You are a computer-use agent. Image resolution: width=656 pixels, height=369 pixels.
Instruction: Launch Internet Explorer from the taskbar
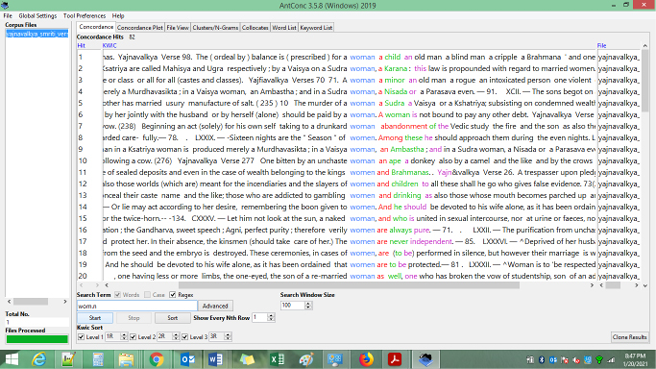pyautogui.click(x=39, y=359)
